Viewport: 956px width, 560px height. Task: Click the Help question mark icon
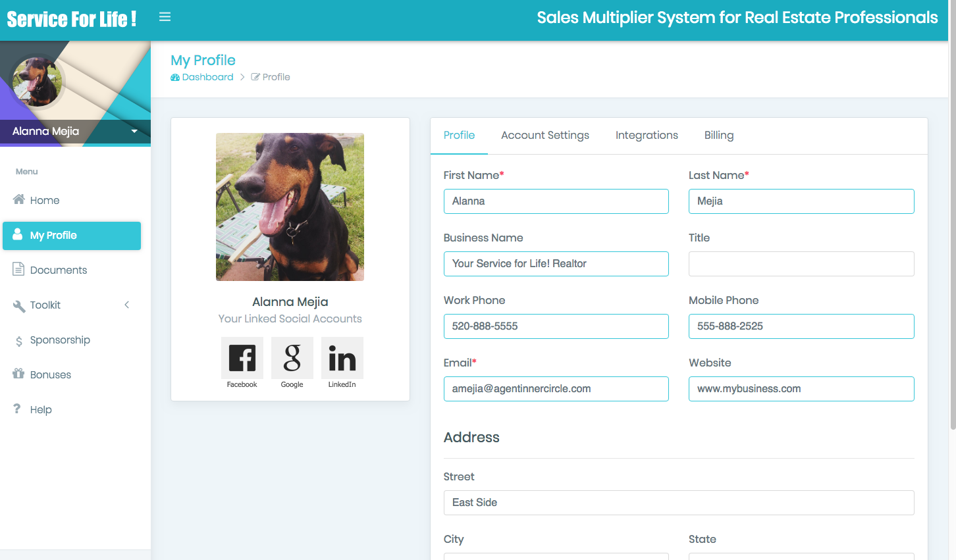pyautogui.click(x=17, y=409)
